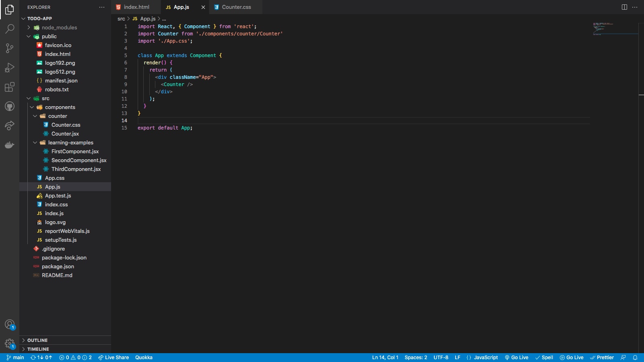Click Quokka in the status bar
The width and height of the screenshot is (644, 362).
point(144,358)
